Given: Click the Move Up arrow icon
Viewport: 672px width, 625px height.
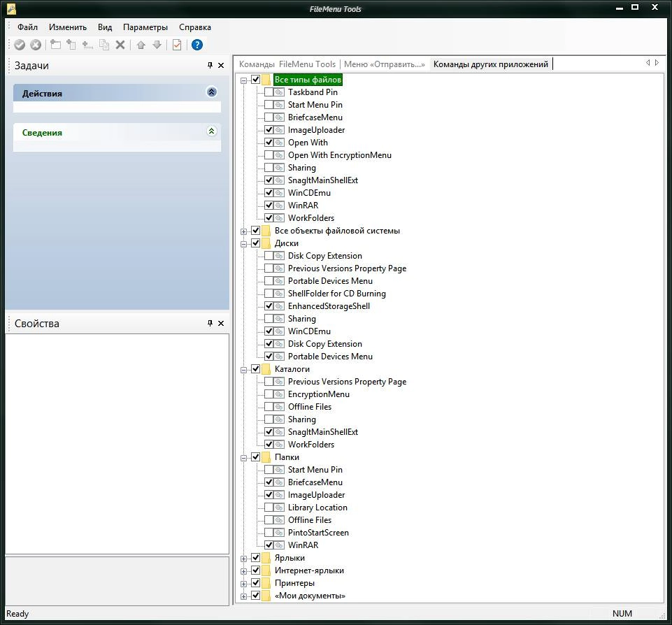Looking at the screenshot, I should click(x=141, y=45).
